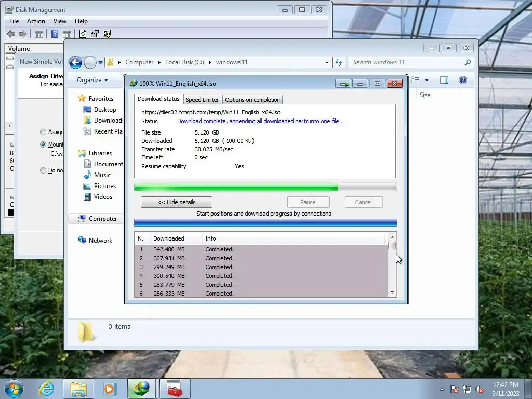Click the Explorer blue Back button
The image size is (532, 399).
(x=75, y=62)
